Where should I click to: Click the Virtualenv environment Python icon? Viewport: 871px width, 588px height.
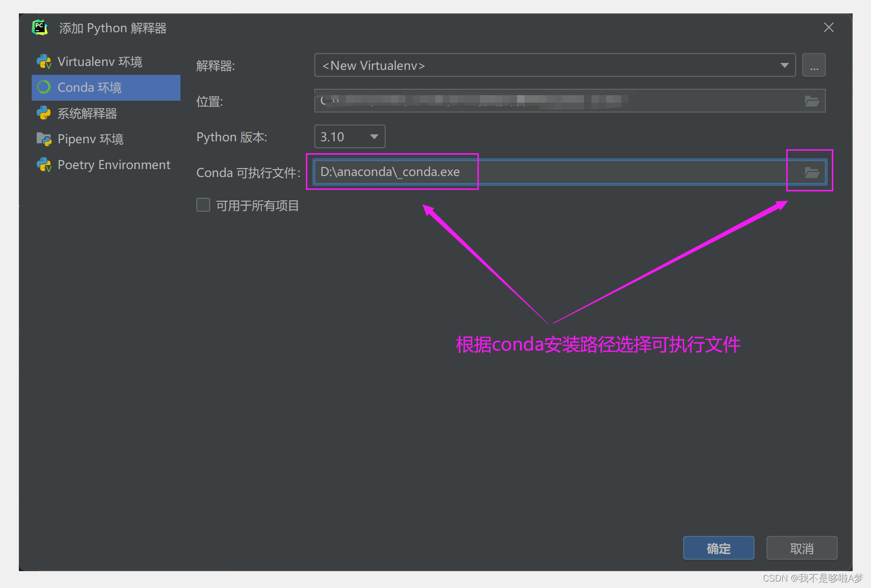tap(44, 61)
